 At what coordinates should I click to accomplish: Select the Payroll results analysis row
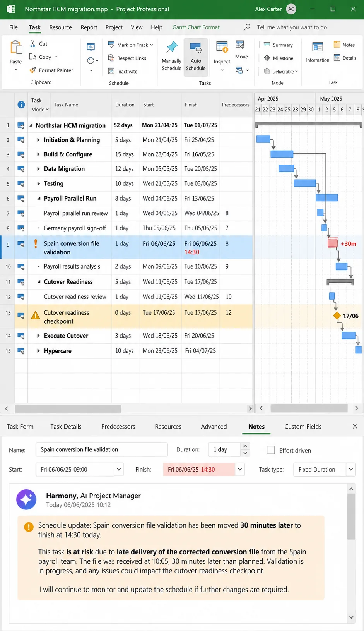click(126, 266)
